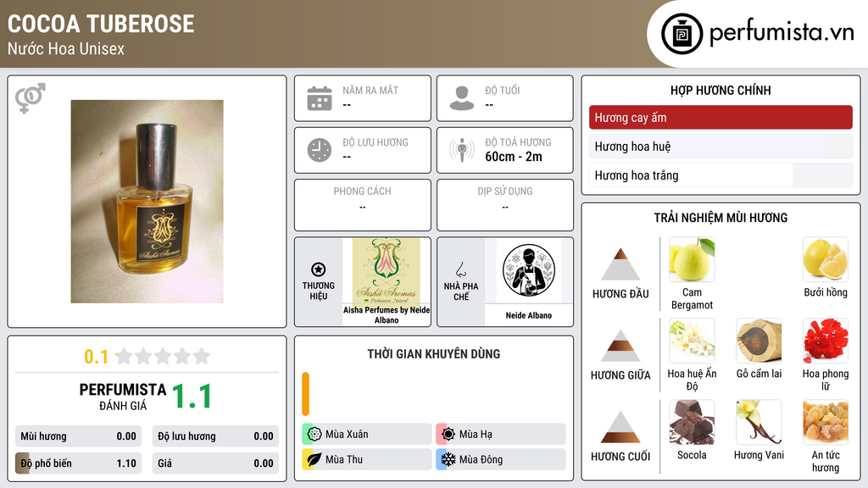Open the Hoa phong lữ note image

(826, 341)
